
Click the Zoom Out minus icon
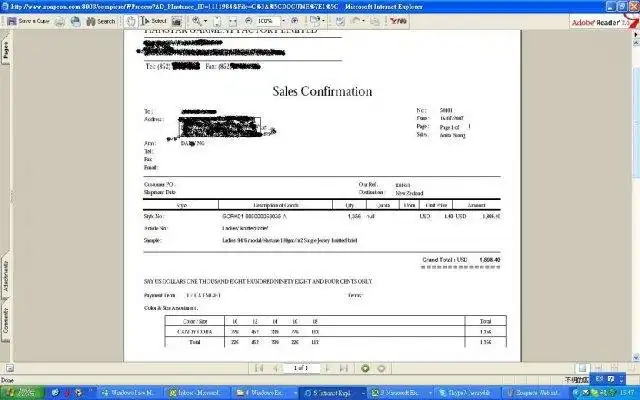[249, 21]
